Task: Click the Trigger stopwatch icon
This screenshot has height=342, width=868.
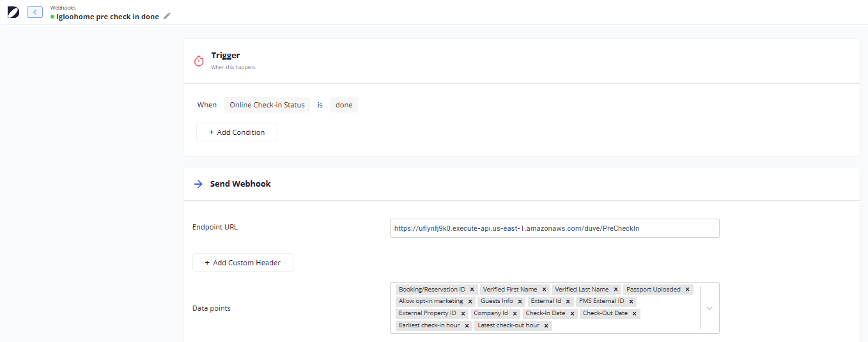Action: coord(199,61)
